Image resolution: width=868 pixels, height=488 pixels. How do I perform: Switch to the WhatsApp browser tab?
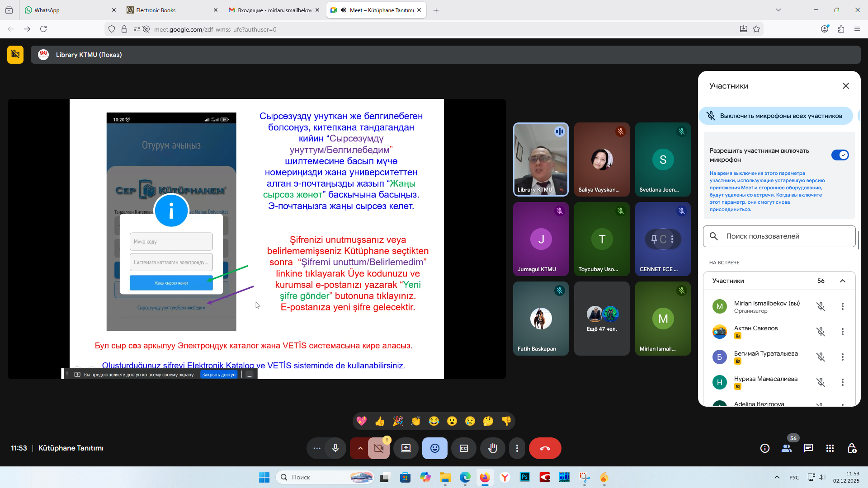click(47, 10)
